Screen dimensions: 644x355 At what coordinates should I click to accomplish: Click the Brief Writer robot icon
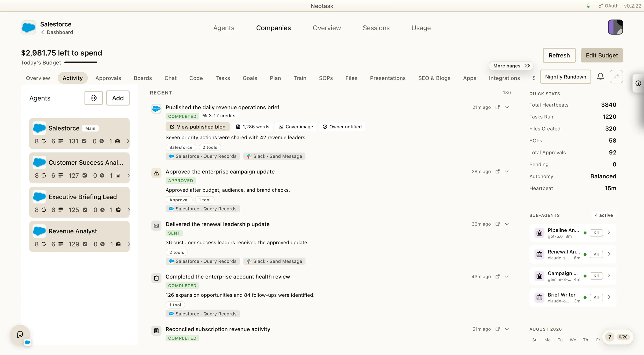tap(539, 298)
